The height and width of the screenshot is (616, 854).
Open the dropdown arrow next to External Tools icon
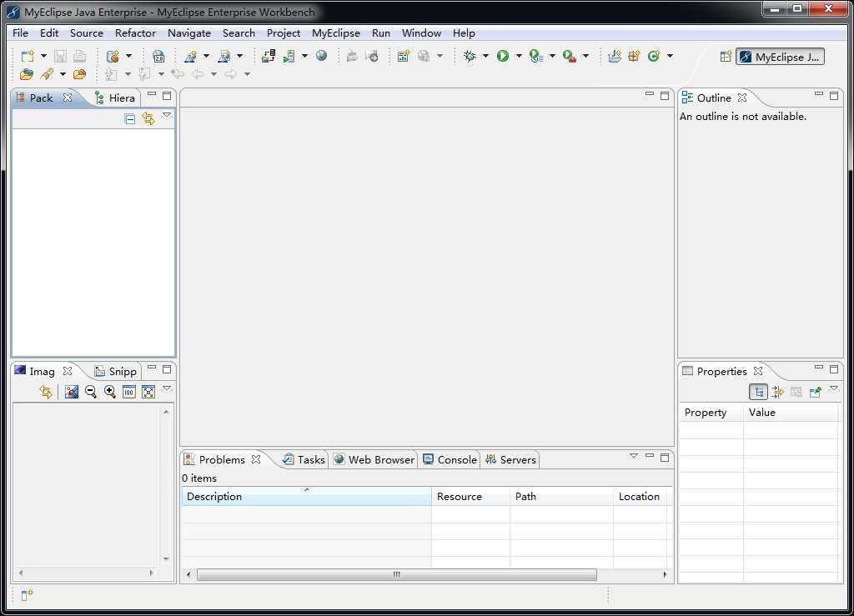585,56
